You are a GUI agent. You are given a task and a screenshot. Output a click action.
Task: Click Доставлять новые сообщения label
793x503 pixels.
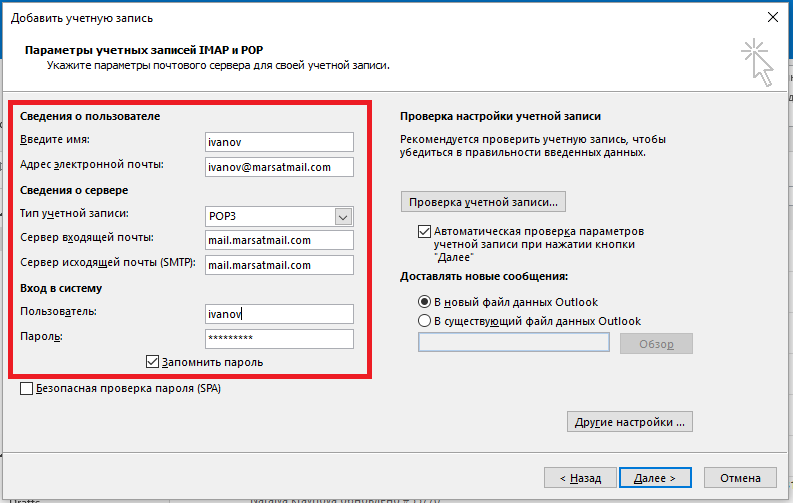[484, 277]
